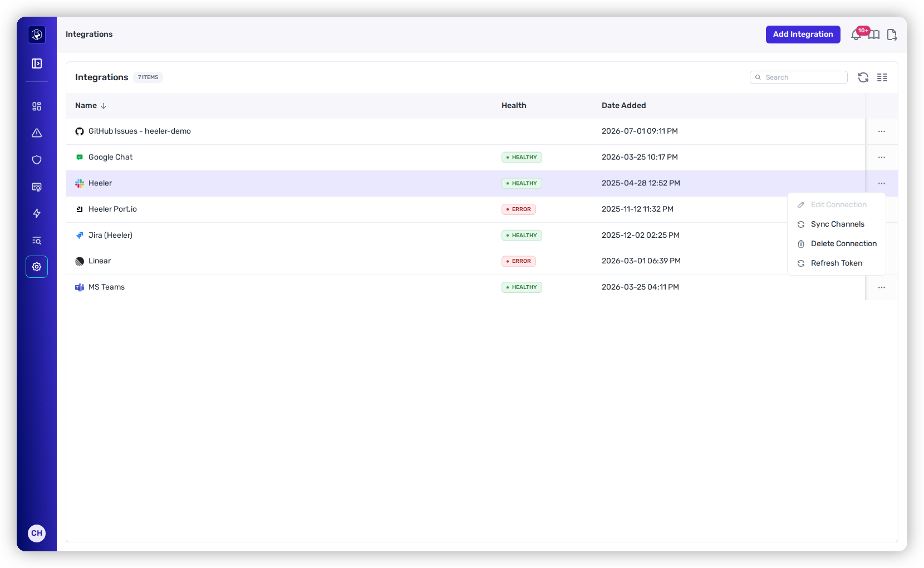This screenshot has width=924, height=568.
Task: Select Edit Connection menu item
Action: click(x=837, y=205)
